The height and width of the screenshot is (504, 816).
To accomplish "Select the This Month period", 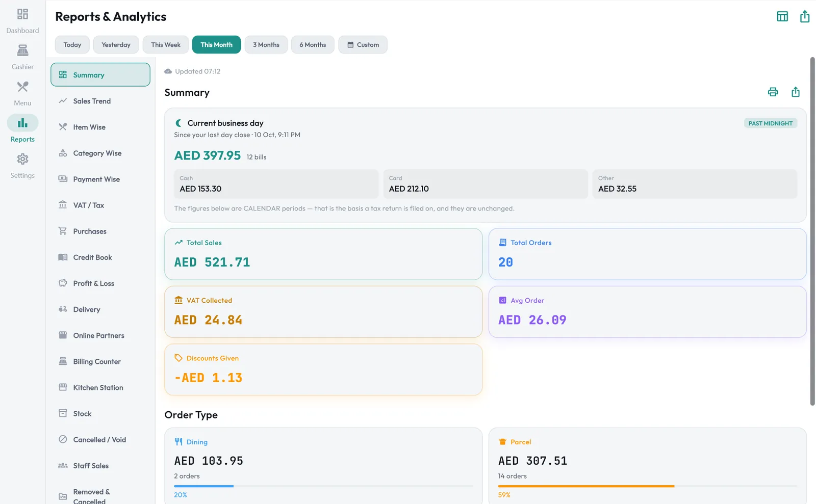I will [216, 45].
